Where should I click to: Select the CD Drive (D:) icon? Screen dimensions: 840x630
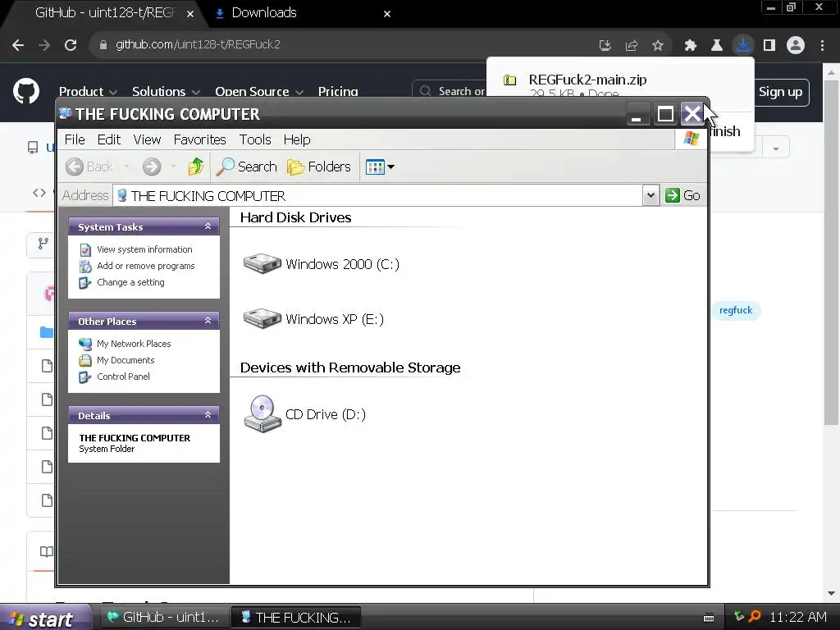tap(262, 414)
